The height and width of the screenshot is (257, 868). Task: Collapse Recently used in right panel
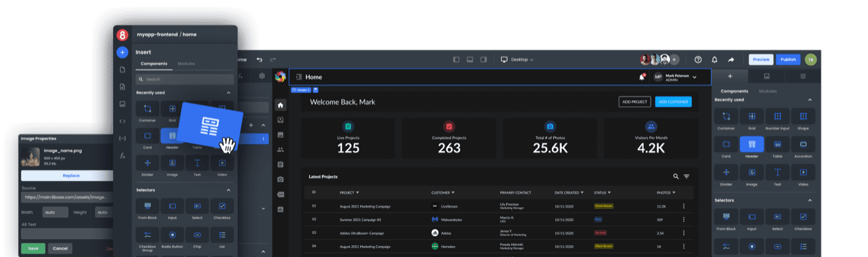click(810, 100)
